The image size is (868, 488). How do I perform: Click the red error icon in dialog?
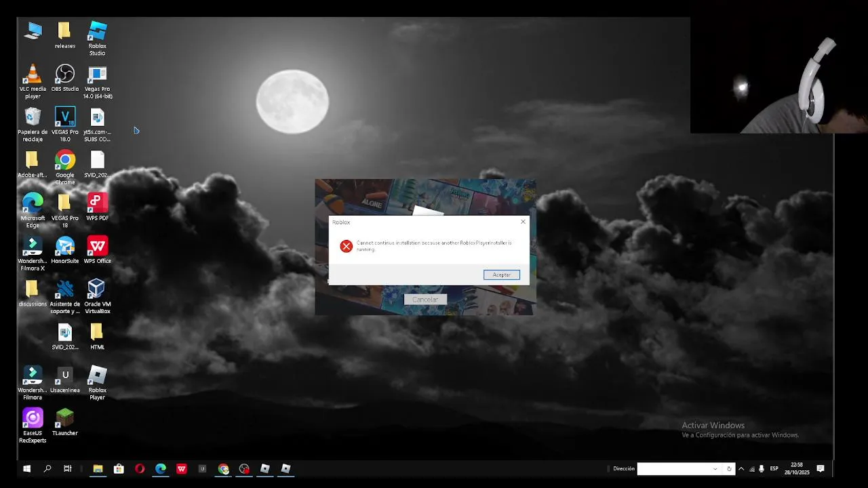pos(347,246)
